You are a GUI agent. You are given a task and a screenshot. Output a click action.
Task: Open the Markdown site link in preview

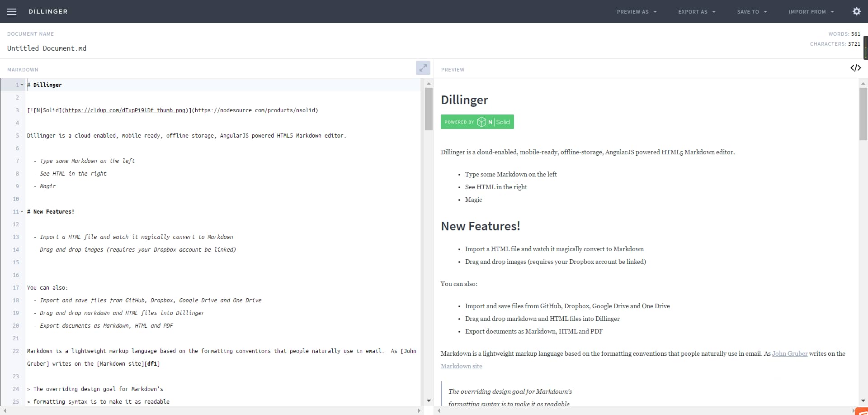(x=461, y=366)
